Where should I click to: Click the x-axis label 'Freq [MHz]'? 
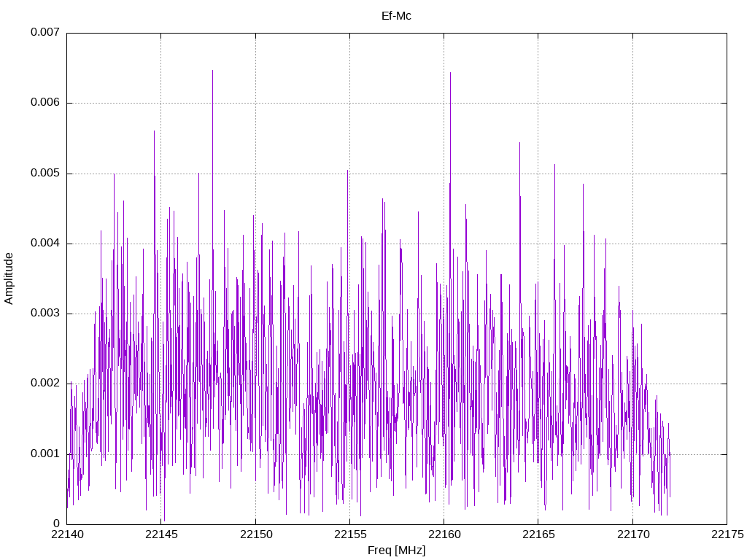[x=396, y=550]
